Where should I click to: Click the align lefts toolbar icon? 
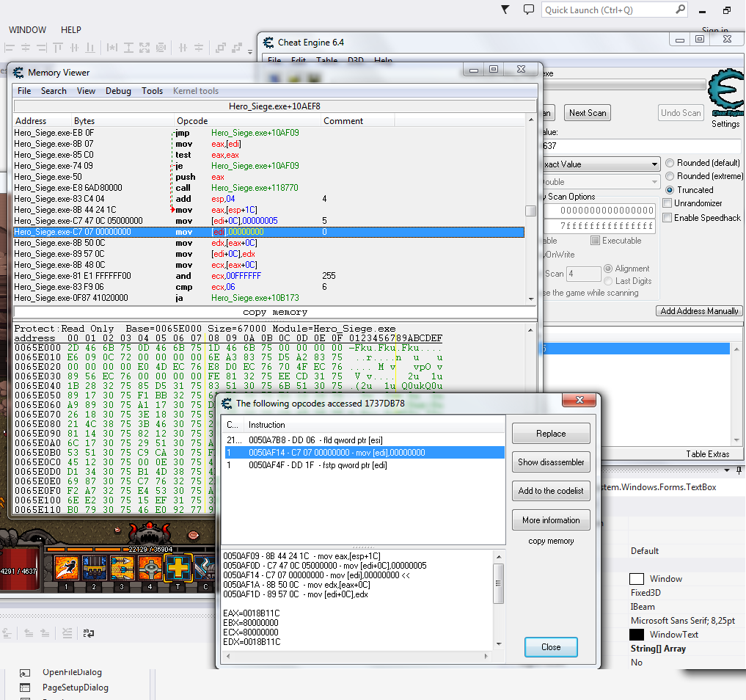coord(9,48)
